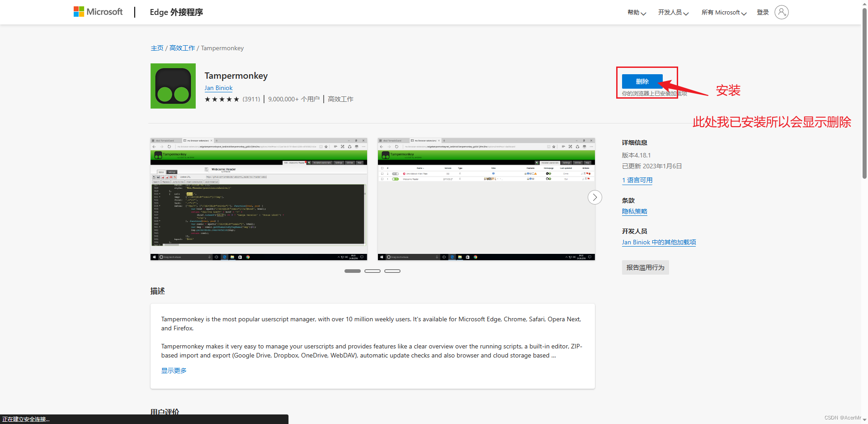Screen dimensions: 868x424
Task: Click the star rating (3911)
Action: [232, 99]
